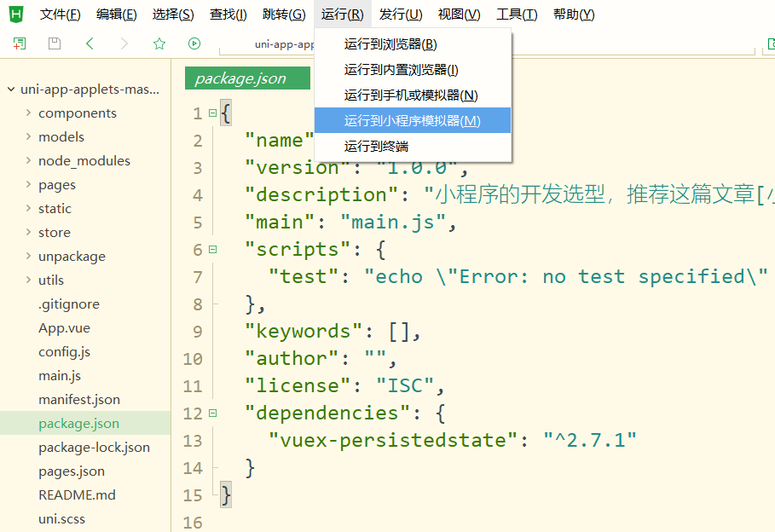Screen dimensions: 775x532
Task: Open uni.scss in the file tree
Action: tap(61, 518)
